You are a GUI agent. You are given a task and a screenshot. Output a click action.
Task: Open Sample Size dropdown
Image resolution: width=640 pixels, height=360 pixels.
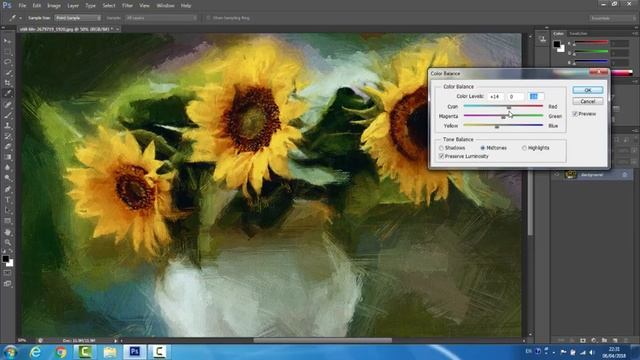click(x=78, y=18)
